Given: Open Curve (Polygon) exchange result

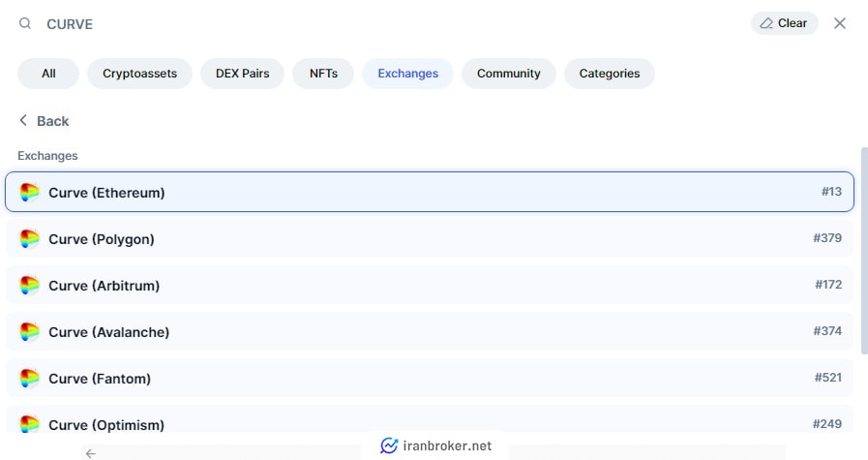Looking at the screenshot, I should (x=430, y=238).
